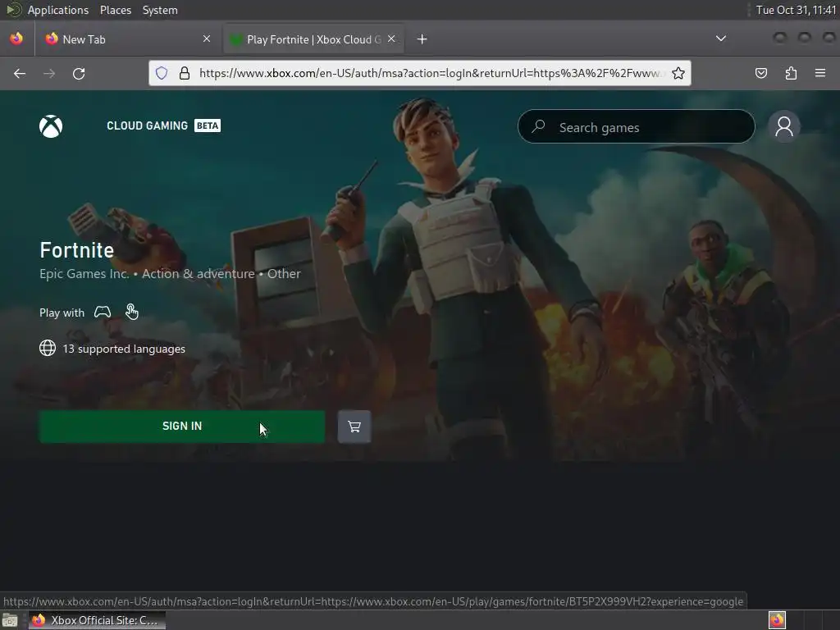Image resolution: width=840 pixels, height=630 pixels.
Task: Click the touch input icon next to Play with
Action: pos(132,311)
